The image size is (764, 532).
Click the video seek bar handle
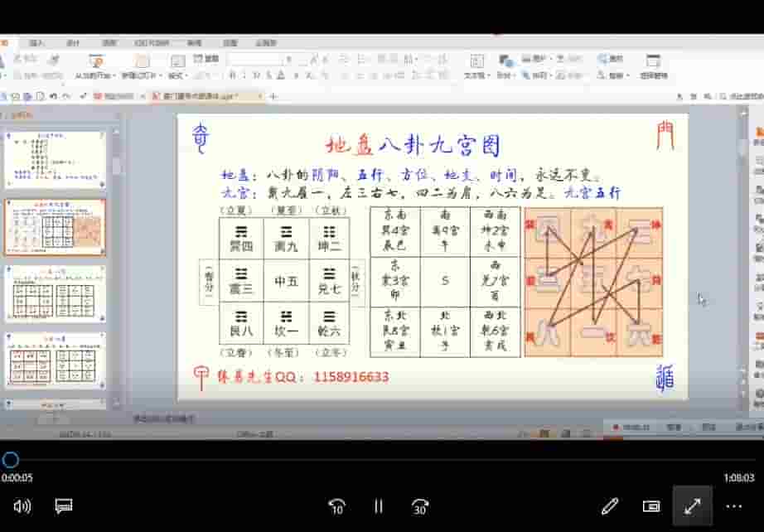(x=11, y=460)
